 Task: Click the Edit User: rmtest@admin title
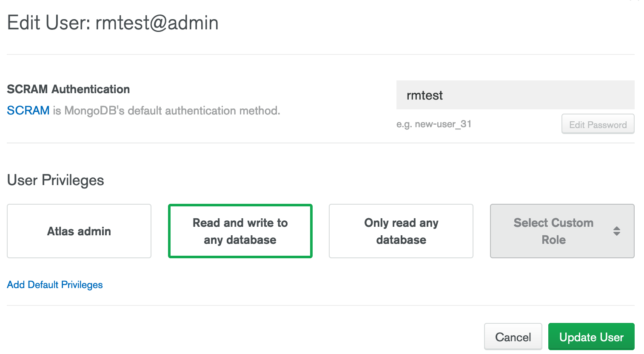point(113,23)
